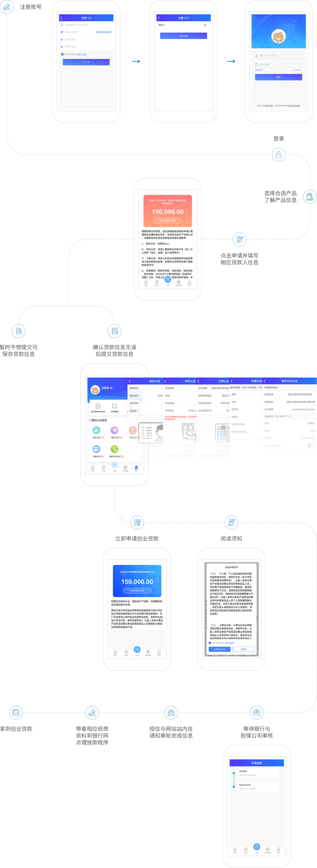Screen dimensions: 317x868
Task: Click the 立即注册 link on login
Action: (259, 70)
